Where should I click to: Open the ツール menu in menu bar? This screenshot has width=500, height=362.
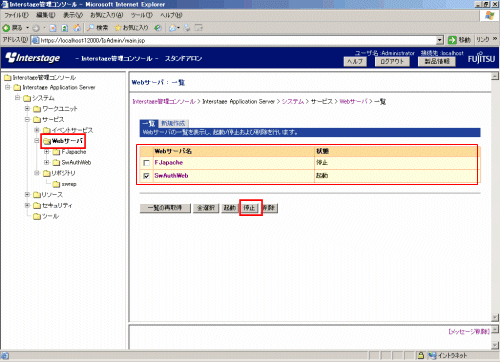(142, 15)
